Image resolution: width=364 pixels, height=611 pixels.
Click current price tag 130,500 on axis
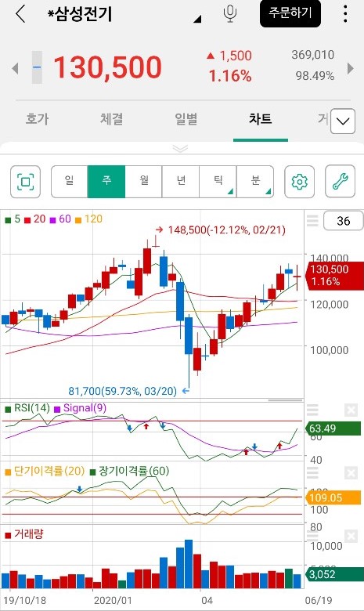tap(335, 275)
